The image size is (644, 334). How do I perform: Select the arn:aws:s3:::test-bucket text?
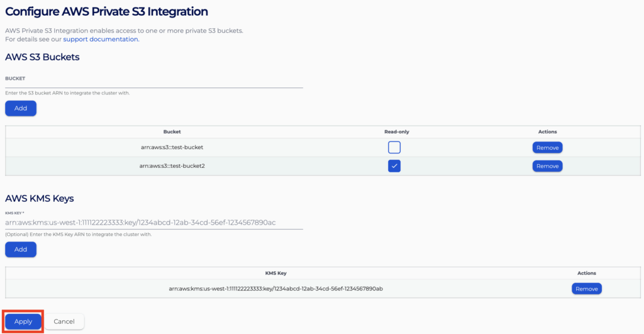click(x=172, y=147)
